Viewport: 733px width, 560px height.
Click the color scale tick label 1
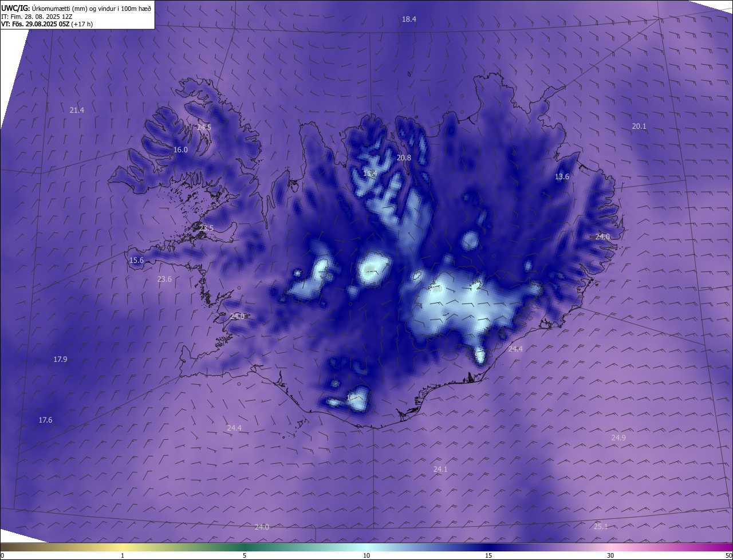tap(123, 556)
